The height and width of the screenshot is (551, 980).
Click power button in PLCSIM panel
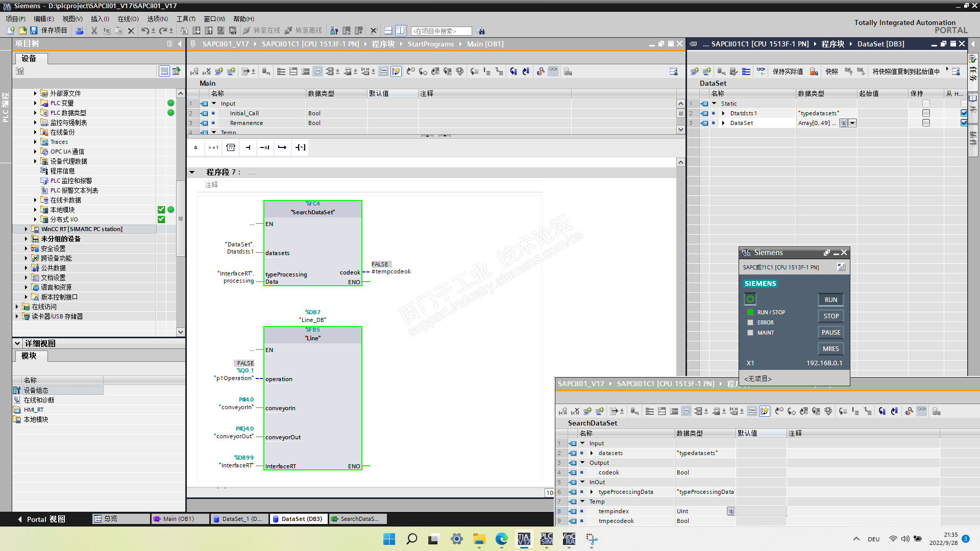[x=750, y=298]
